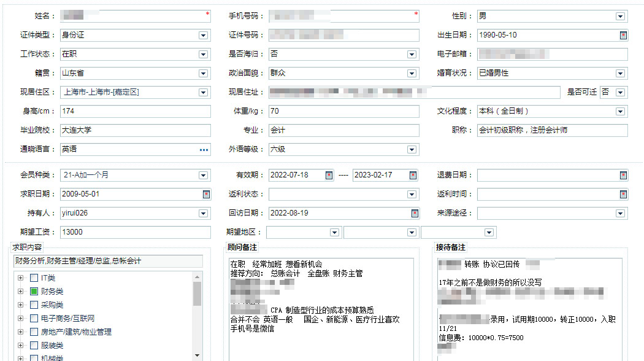Open the 来源途径 dropdown

620,214
